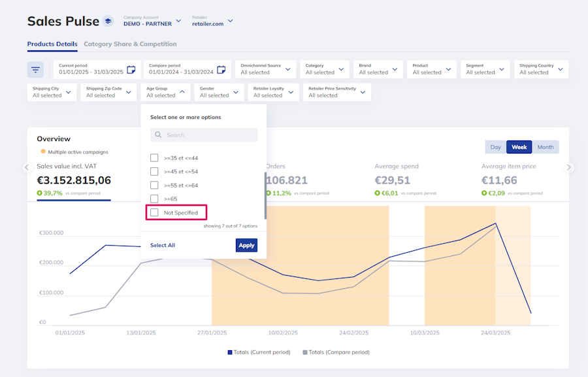Check the >=65 age group option
The image size is (588, 377).
[155, 199]
